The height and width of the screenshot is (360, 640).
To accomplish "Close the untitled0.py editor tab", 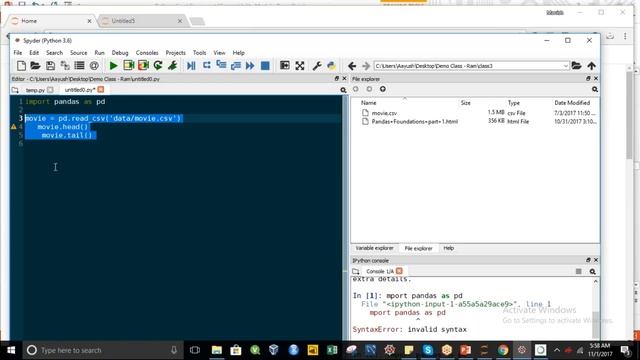I will (100, 89).
